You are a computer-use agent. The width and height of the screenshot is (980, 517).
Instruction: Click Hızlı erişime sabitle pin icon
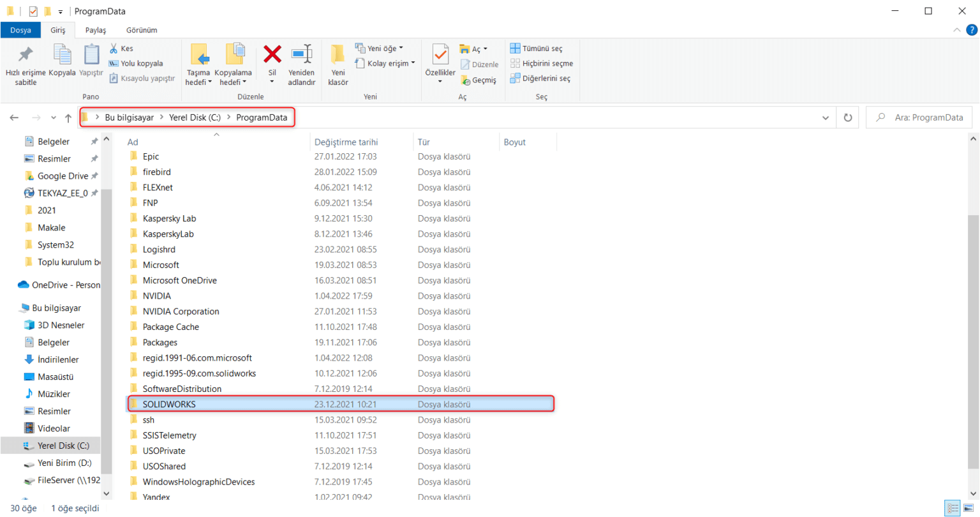(26, 55)
